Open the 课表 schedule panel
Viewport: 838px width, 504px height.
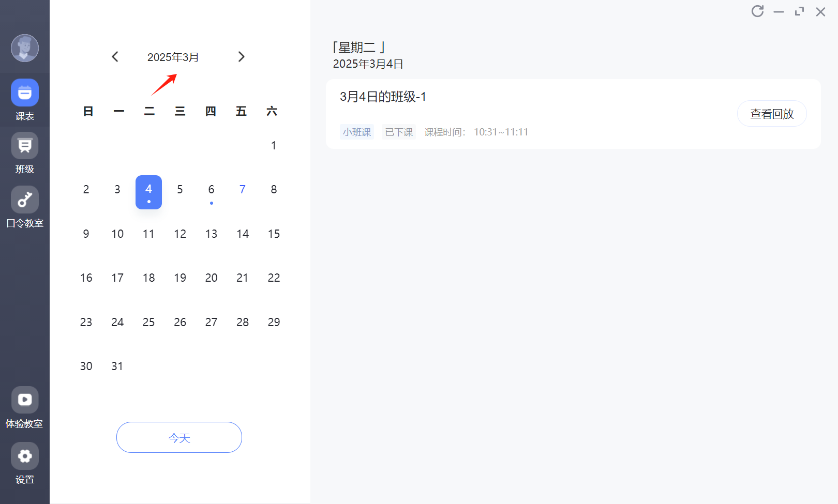pyautogui.click(x=24, y=99)
